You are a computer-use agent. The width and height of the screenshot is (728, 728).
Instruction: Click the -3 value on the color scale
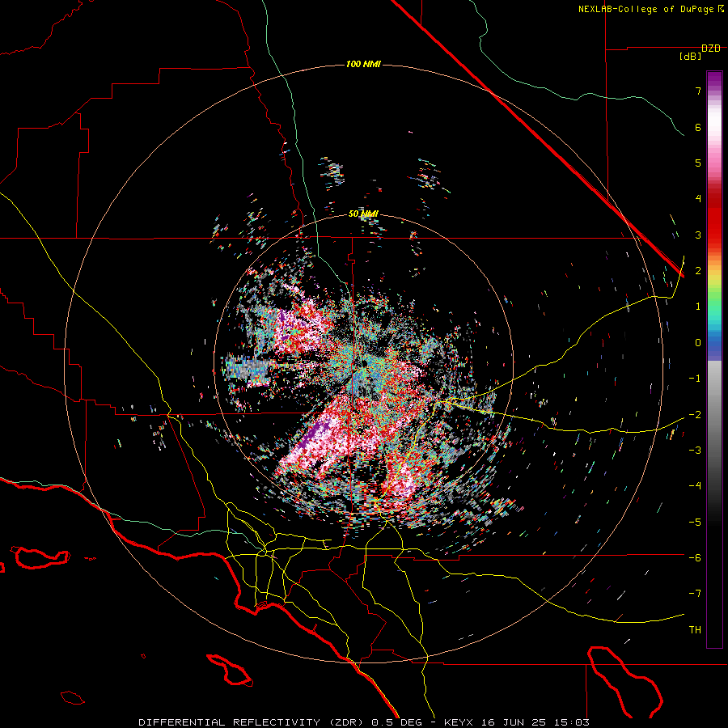point(695,451)
